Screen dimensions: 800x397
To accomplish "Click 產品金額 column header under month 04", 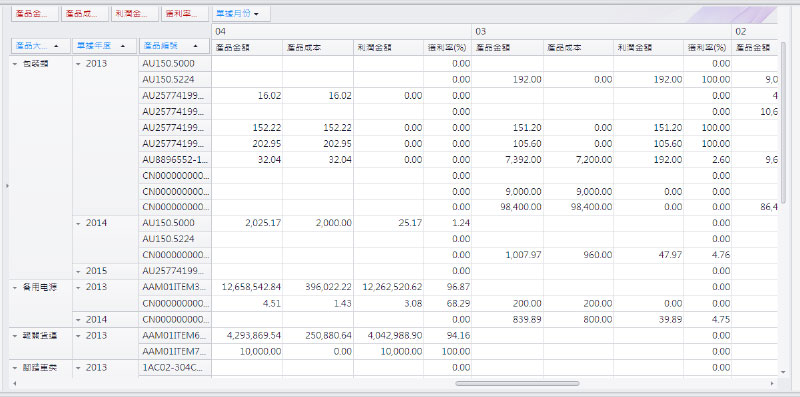I will point(247,47).
